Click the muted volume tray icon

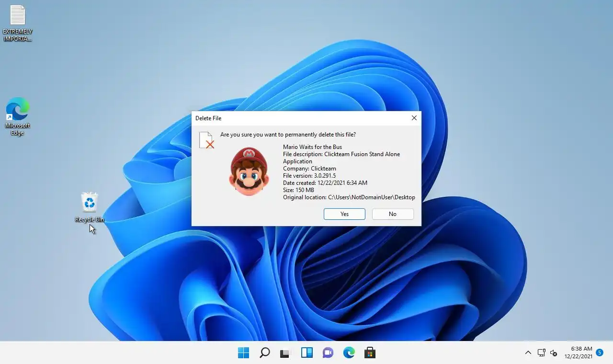click(x=554, y=353)
